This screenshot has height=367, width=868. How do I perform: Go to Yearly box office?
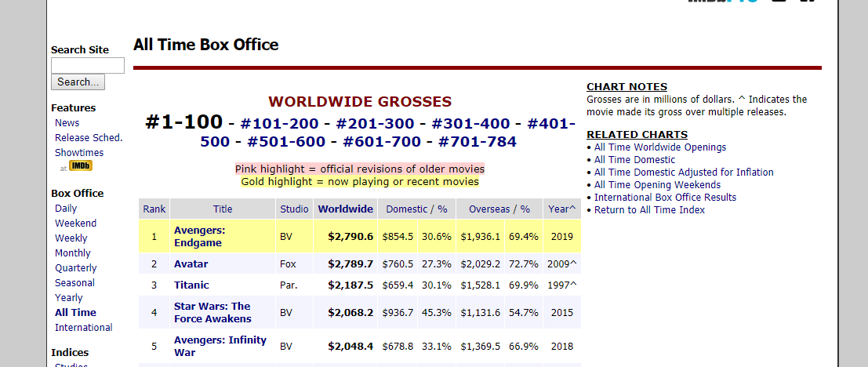click(x=69, y=298)
